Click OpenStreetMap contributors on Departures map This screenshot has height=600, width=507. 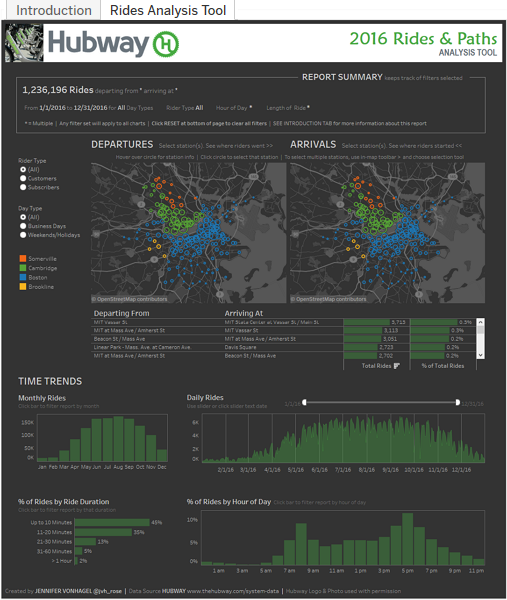129,299
